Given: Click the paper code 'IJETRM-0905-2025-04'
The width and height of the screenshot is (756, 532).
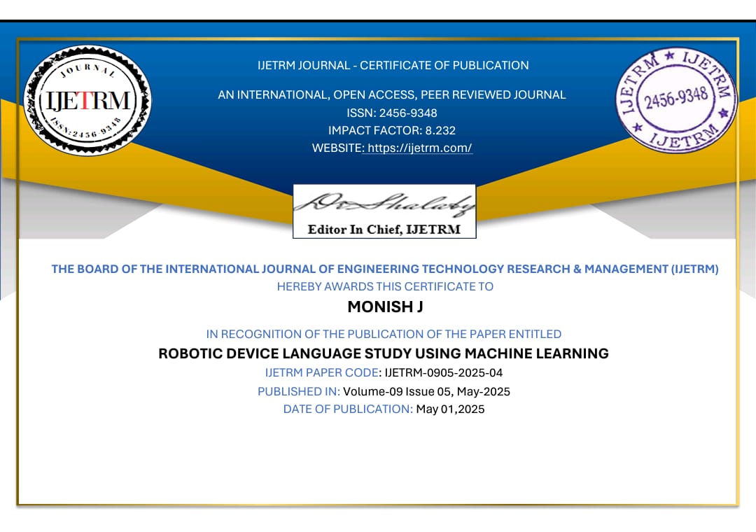Looking at the screenshot, I should [x=444, y=373].
